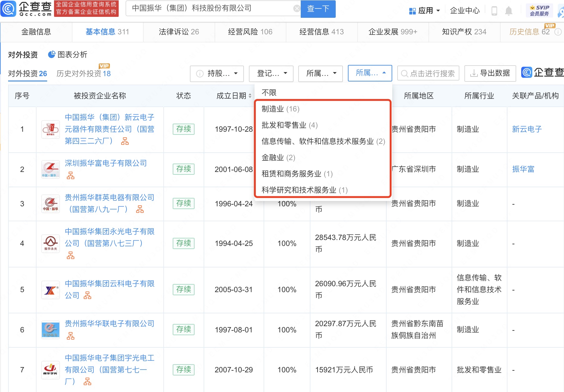Select 不限 in industry list
The height and width of the screenshot is (392, 564).
pyautogui.click(x=269, y=93)
